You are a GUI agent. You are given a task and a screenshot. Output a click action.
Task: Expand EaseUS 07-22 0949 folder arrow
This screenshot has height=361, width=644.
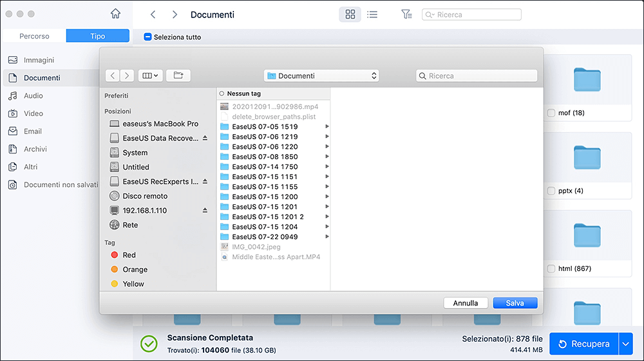pos(327,237)
